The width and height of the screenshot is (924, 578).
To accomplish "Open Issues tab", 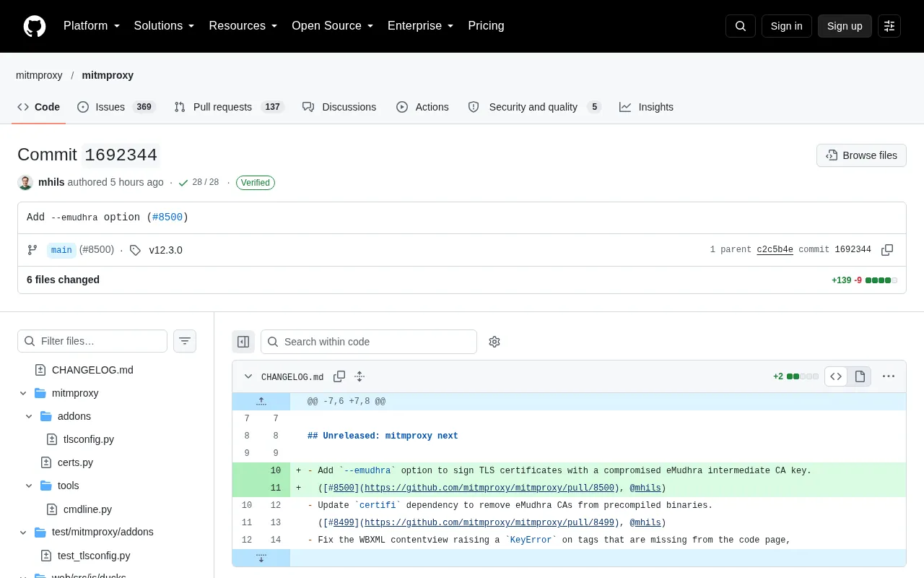I will (x=116, y=107).
